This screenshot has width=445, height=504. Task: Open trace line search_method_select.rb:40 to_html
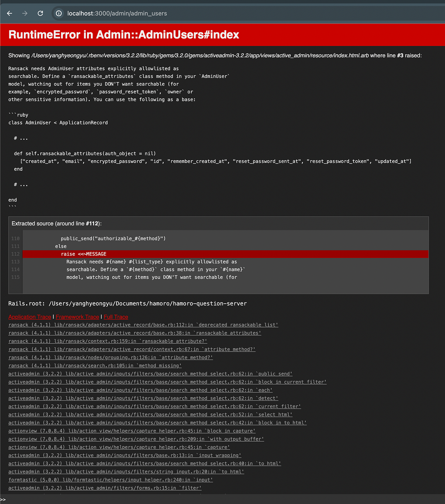tap(145, 464)
